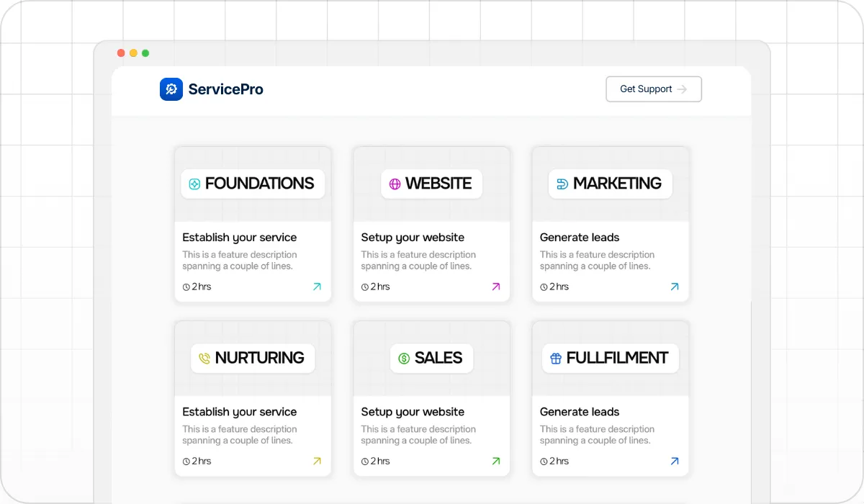Open Foundations card via teal arrow
This screenshot has height=504, width=864.
pos(317,287)
